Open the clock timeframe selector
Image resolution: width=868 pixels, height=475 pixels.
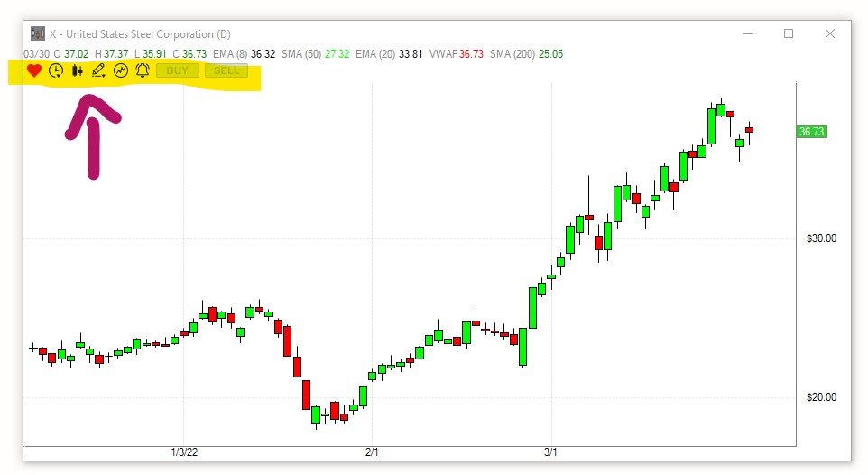pos(56,70)
